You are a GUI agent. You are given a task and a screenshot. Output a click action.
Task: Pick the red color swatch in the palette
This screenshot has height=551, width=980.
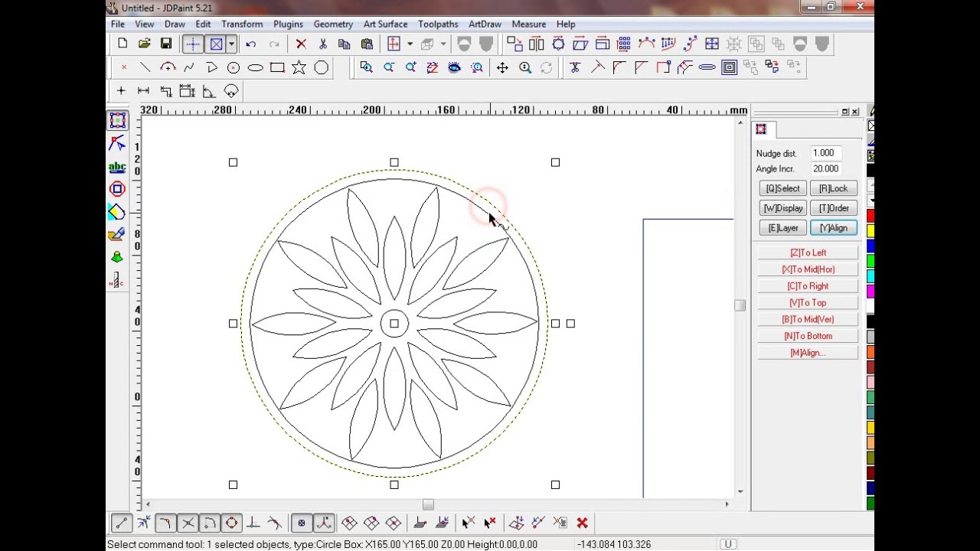click(871, 217)
